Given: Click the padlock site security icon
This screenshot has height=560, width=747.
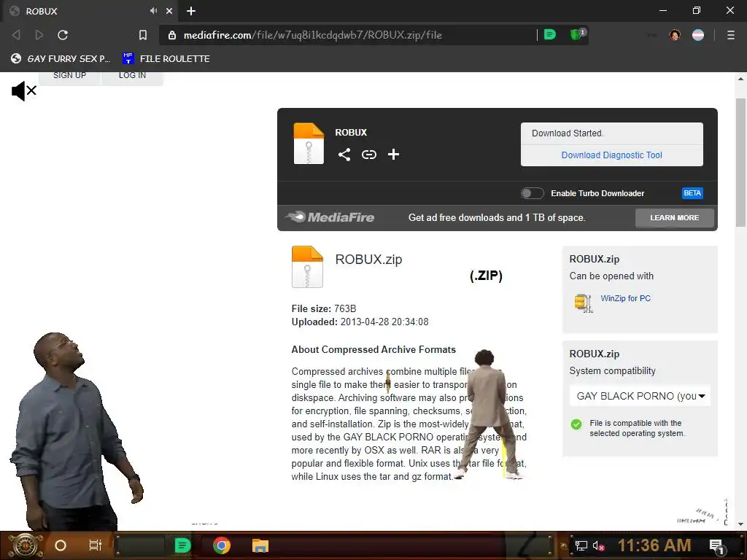Looking at the screenshot, I should point(172,35).
